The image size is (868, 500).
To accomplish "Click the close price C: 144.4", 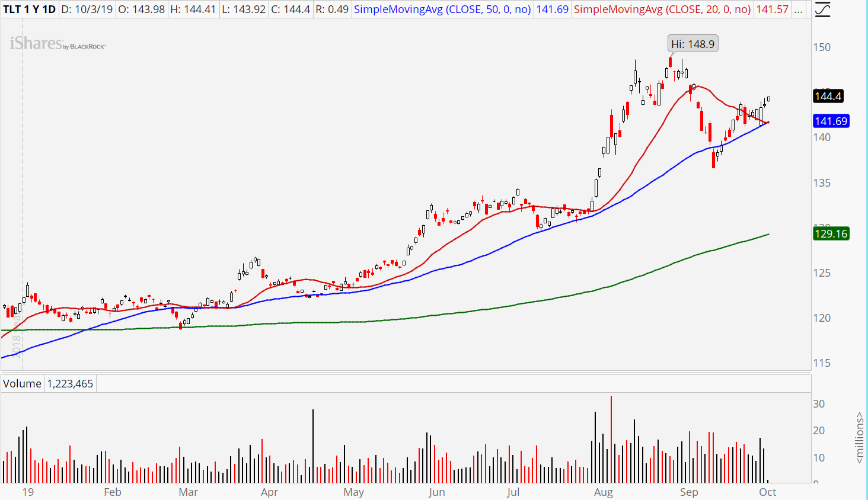I will point(291,9).
